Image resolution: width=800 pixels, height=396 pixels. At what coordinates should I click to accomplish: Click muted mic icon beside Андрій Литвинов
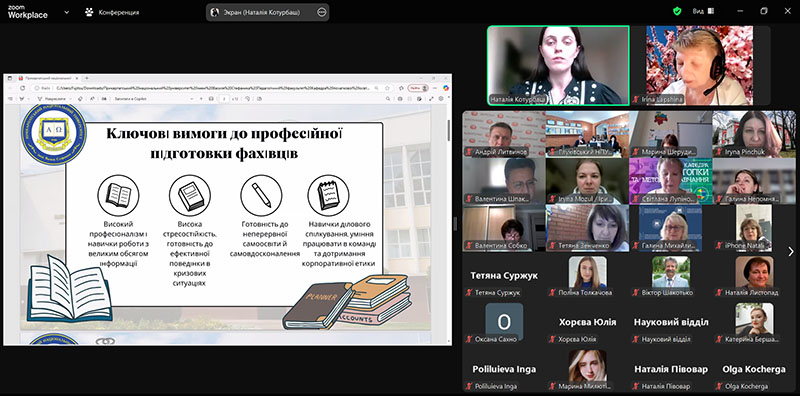point(468,152)
